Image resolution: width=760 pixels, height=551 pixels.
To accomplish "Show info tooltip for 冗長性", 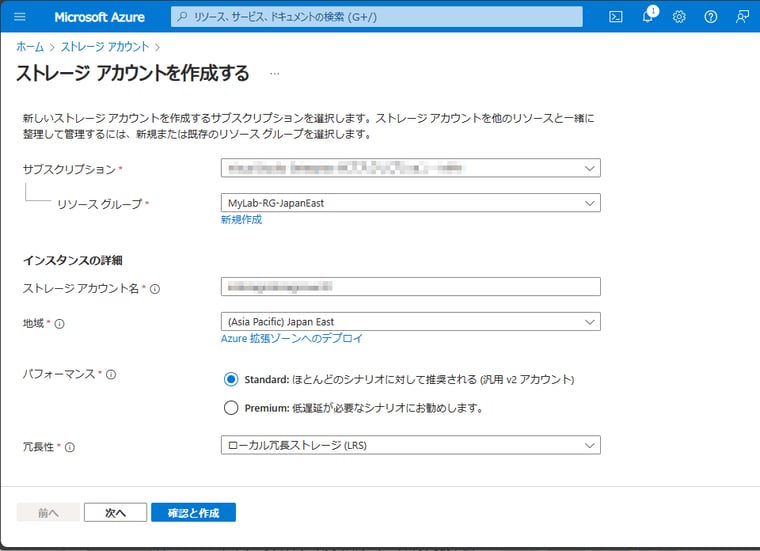I will click(70, 447).
